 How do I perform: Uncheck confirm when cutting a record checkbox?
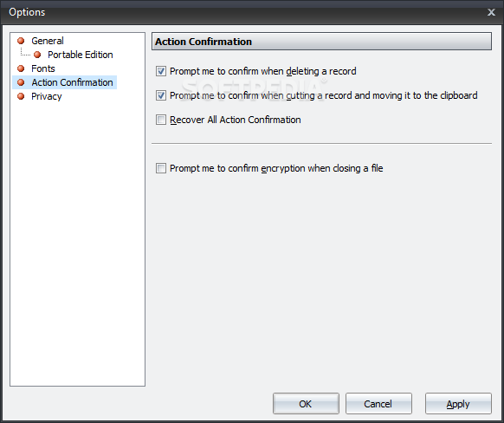tap(161, 95)
